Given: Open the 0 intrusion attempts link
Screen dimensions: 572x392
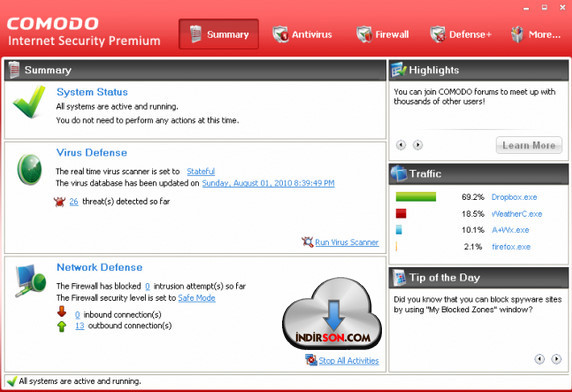Looking at the screenshot, I should (x=147, y=286).
